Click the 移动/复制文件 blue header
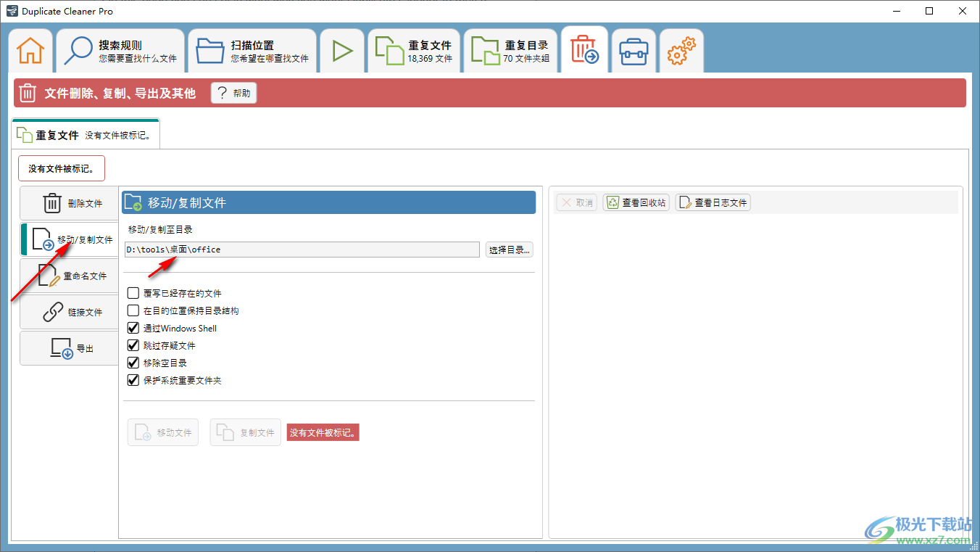 point(328,202)
